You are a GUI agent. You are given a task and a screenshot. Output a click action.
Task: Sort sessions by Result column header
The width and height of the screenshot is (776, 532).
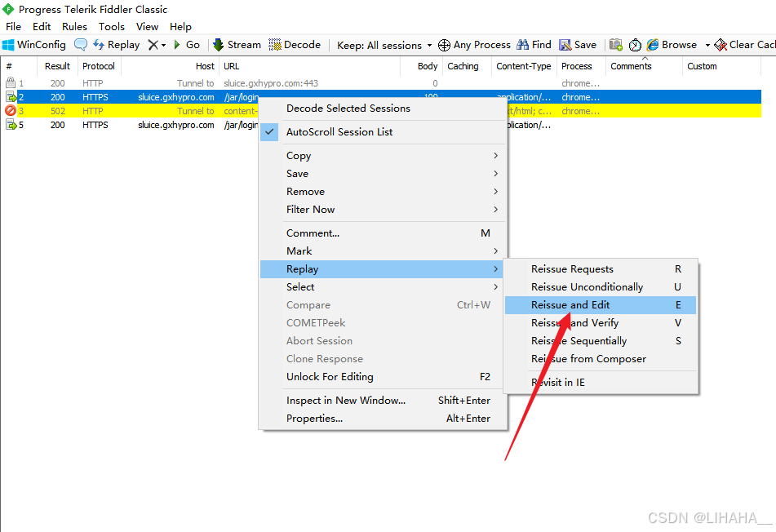tap(57, 66)
